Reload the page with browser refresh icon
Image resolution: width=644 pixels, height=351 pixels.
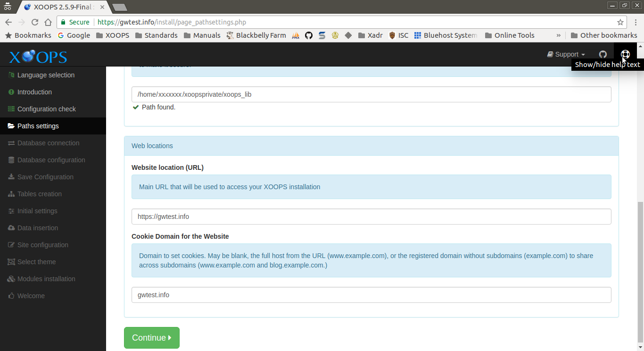tap(34, 22)
